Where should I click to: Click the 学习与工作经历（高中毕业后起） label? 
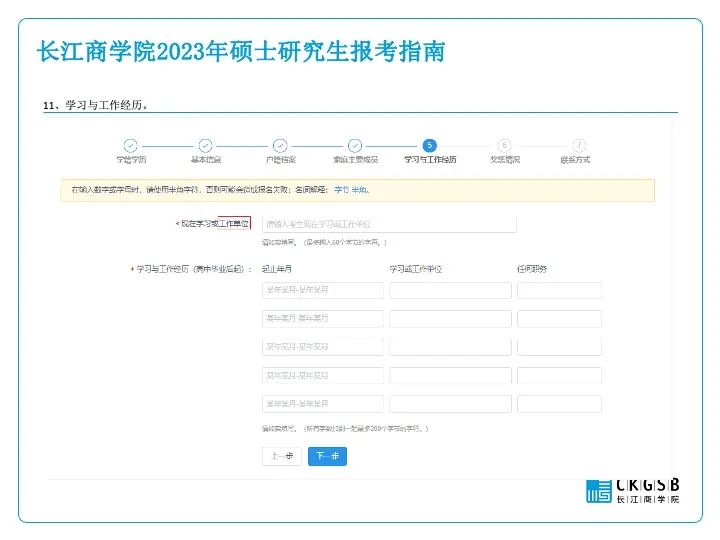[x=191, y=269]
